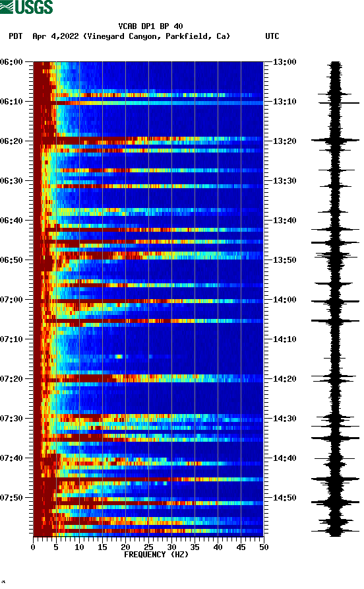Click the 'PDT' timezone label

[x=16, y=36]
